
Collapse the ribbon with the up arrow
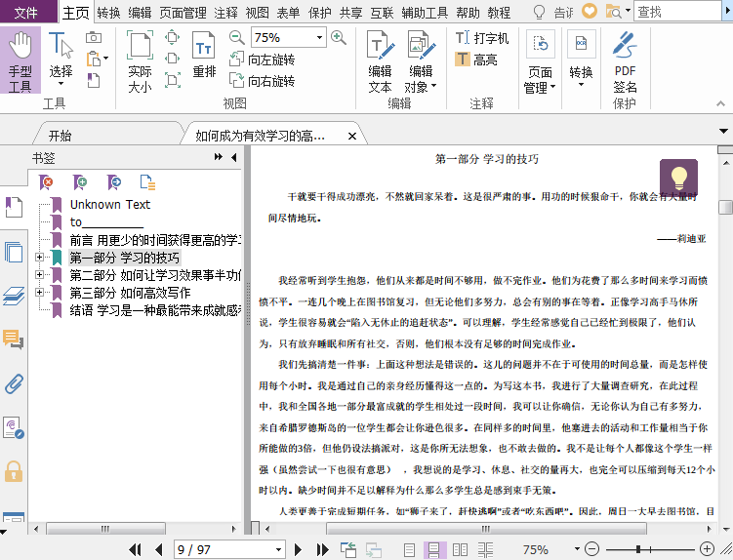click(x=720, y=103)
